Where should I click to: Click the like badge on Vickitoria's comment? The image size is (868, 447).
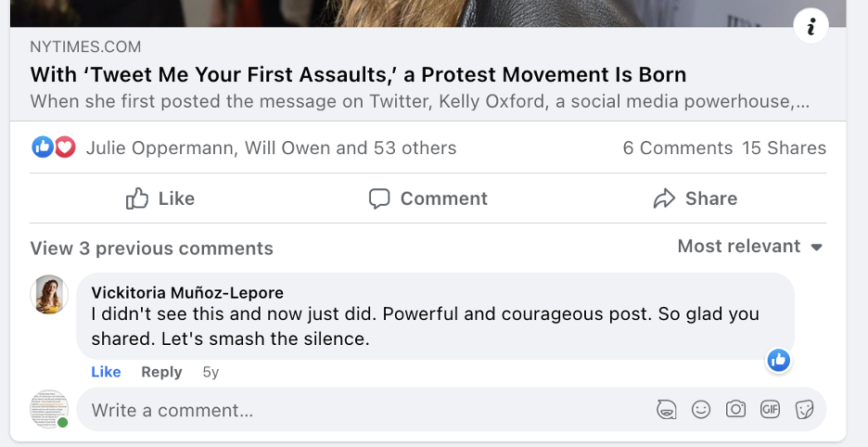[779, 360]
